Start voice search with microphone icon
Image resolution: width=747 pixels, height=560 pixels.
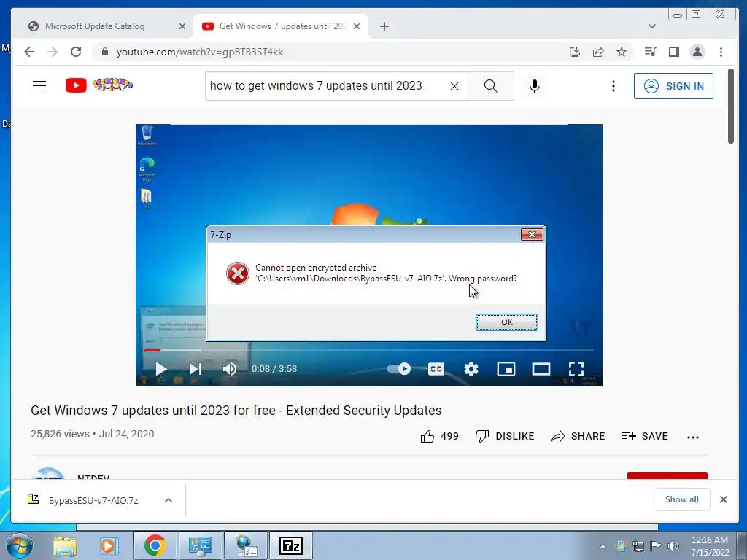pos(535,86)
